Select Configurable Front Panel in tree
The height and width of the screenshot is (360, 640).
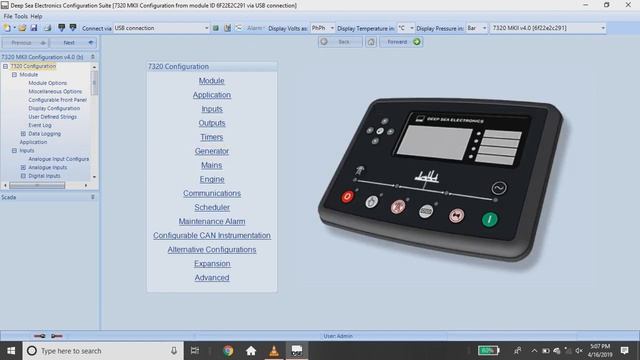tap(58, 100)
